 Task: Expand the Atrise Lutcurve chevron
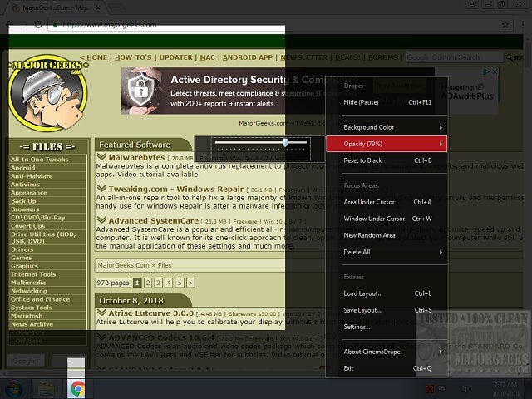(x=101, y=313)
